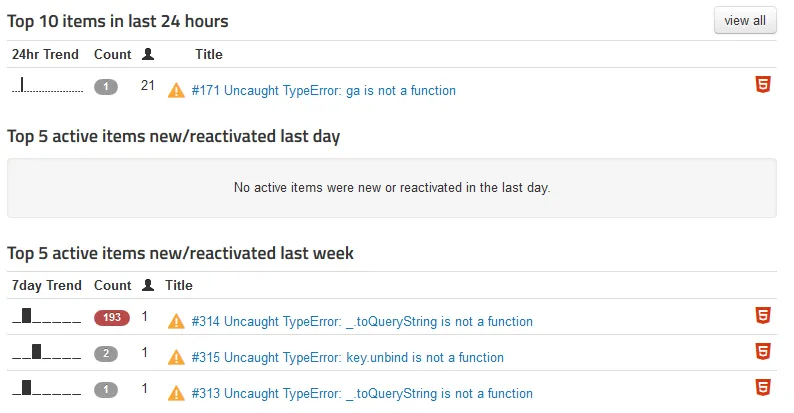Click the 7day trend chart for item #315
Viewport: 794px width, 413px height.
[x=47, y=353]
